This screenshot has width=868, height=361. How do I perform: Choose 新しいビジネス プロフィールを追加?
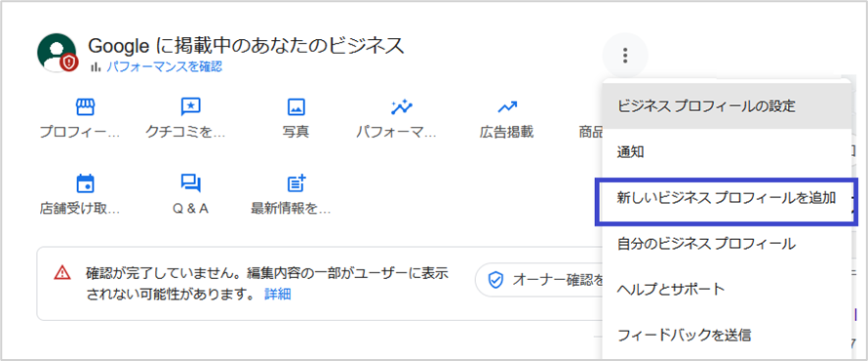(727, 198)
